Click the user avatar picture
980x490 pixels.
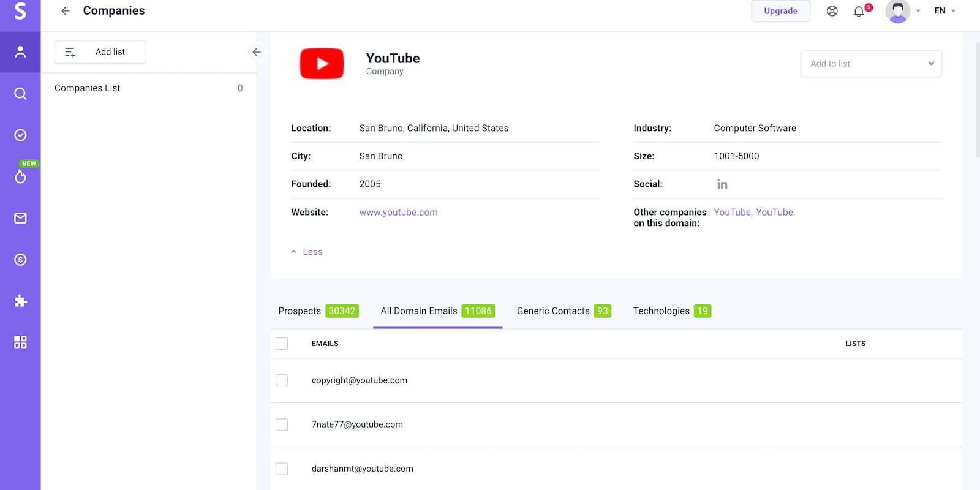897,11
